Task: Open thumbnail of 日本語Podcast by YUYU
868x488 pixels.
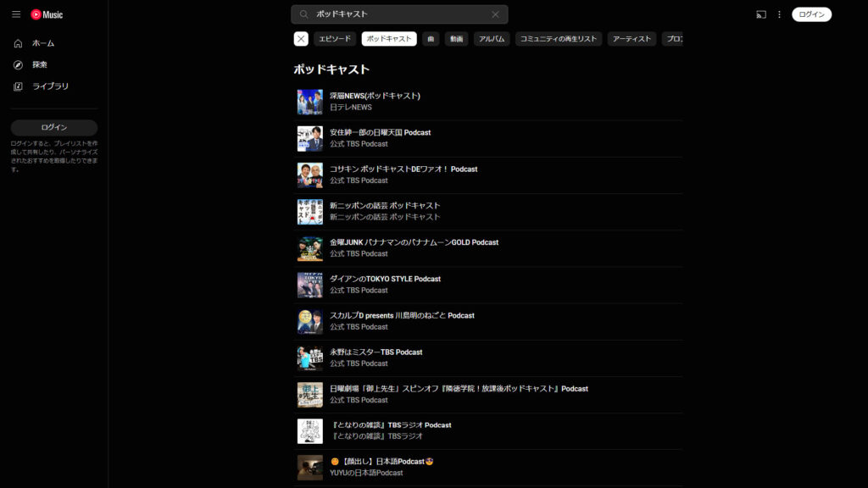Action: pyautogui.click(x=310, y=468)
